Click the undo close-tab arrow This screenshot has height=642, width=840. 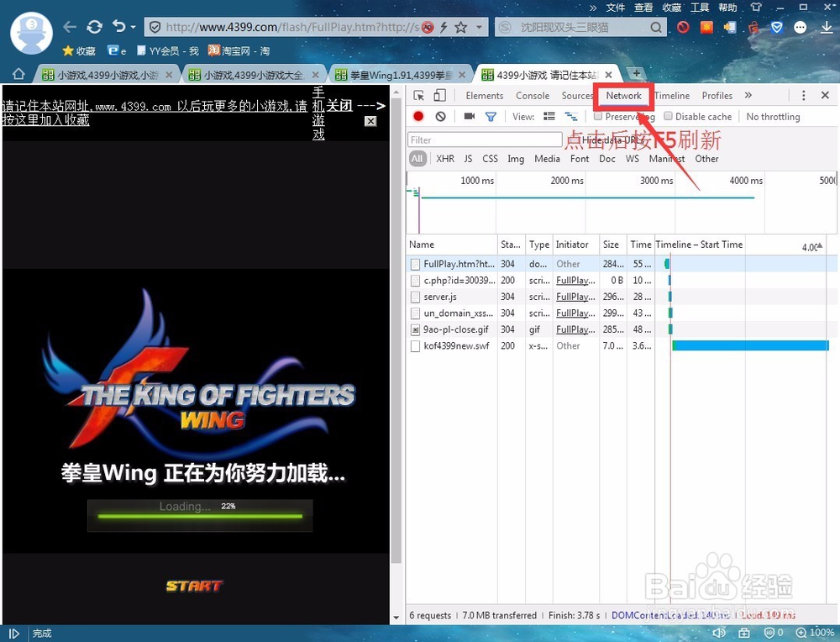[119, 26]
